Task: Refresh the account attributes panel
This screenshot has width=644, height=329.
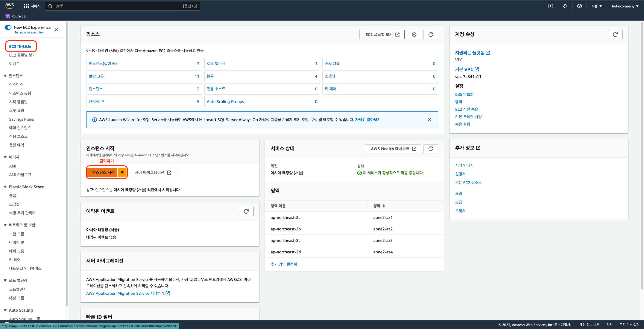Action: tap(615, 35)
